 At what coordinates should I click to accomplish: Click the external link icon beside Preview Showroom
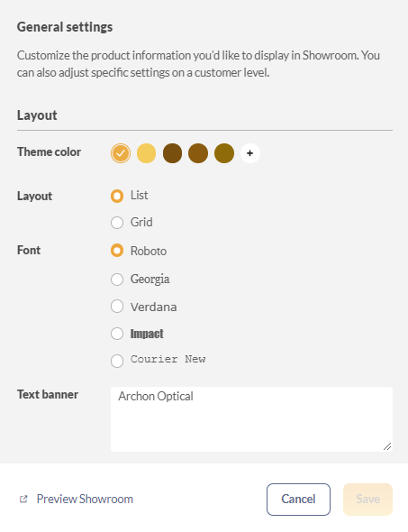pos(23,500)
